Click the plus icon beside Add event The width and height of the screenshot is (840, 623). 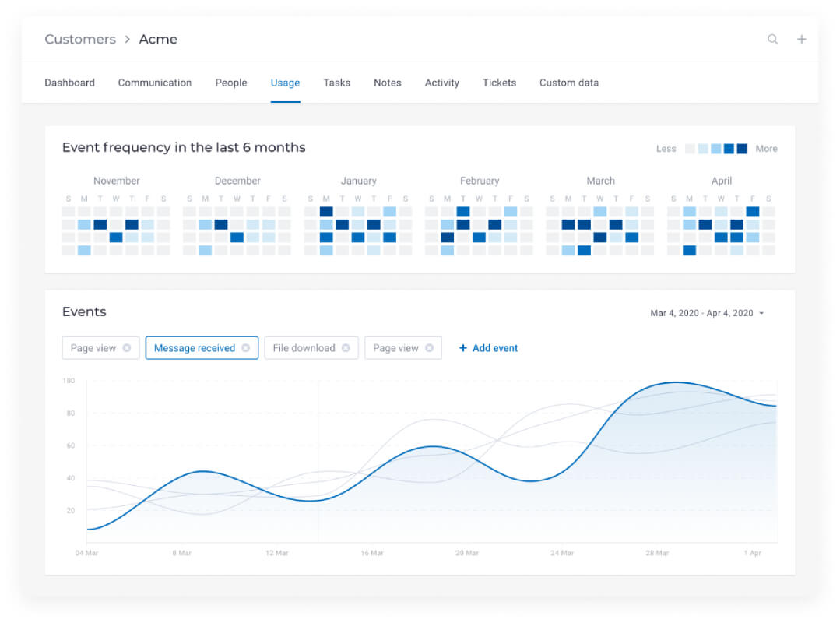point(463,348)
